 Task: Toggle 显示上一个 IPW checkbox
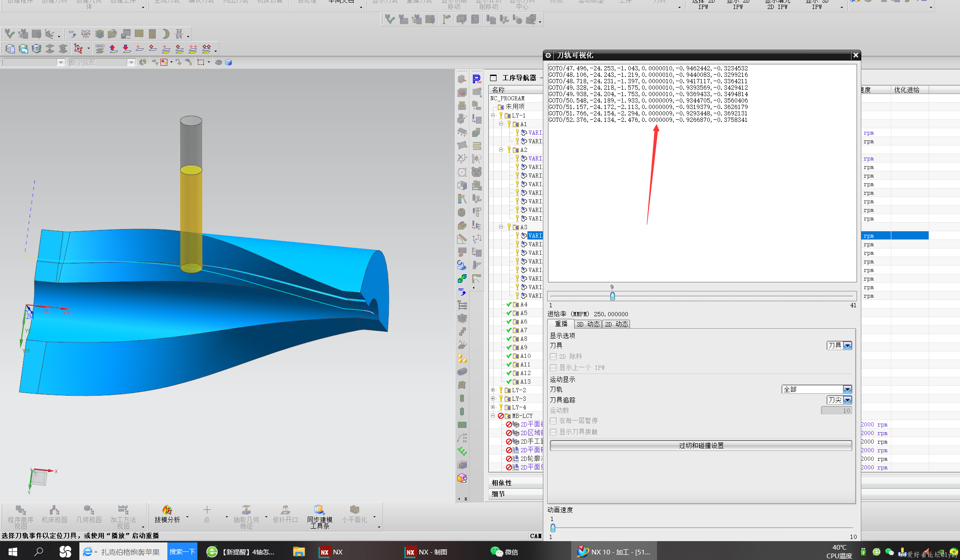[x=554, y=368]
